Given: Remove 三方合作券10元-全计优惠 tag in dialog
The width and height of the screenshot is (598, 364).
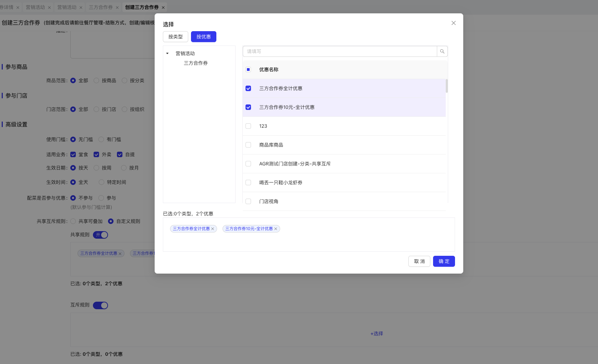Looking at the screenshot, I should click(x=276, y=229).
